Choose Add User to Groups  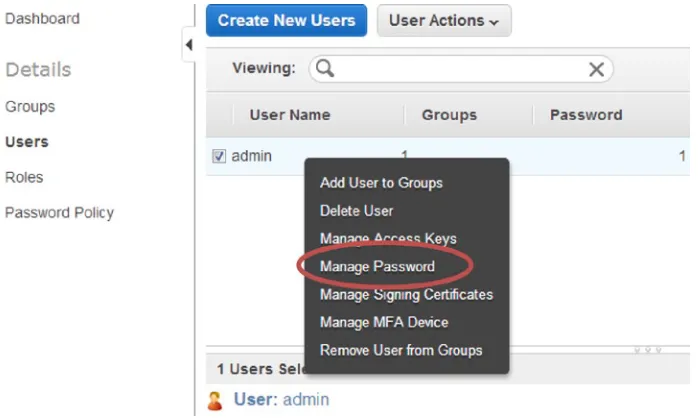381,183
